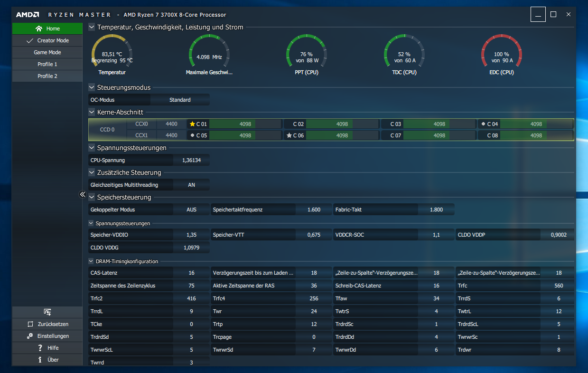
Task: Click CAS-Latenz value 16
Action: 191,273
